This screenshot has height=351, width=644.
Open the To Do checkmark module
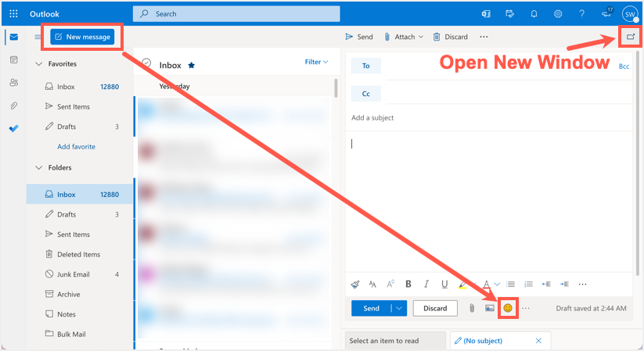13,128
